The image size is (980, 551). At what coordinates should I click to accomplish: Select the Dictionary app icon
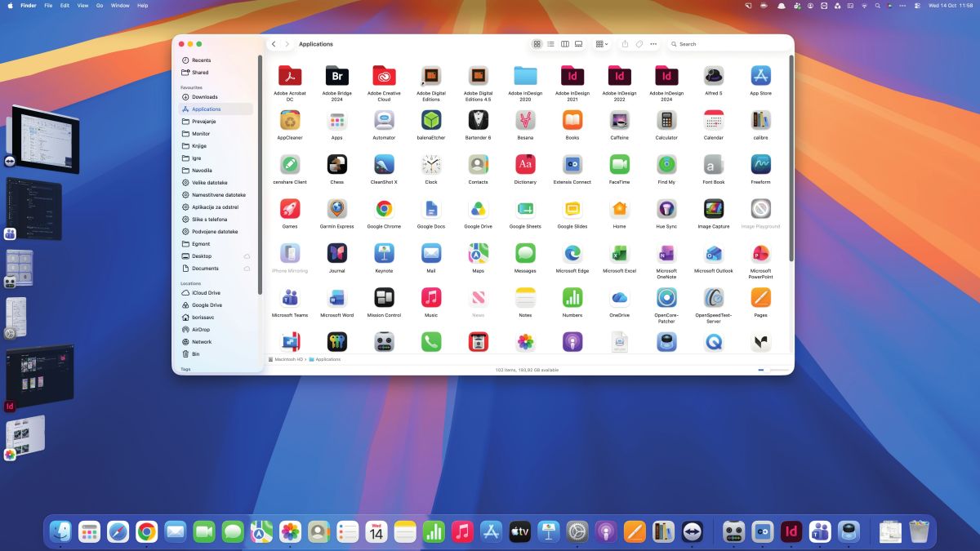(x=525, y=164)
